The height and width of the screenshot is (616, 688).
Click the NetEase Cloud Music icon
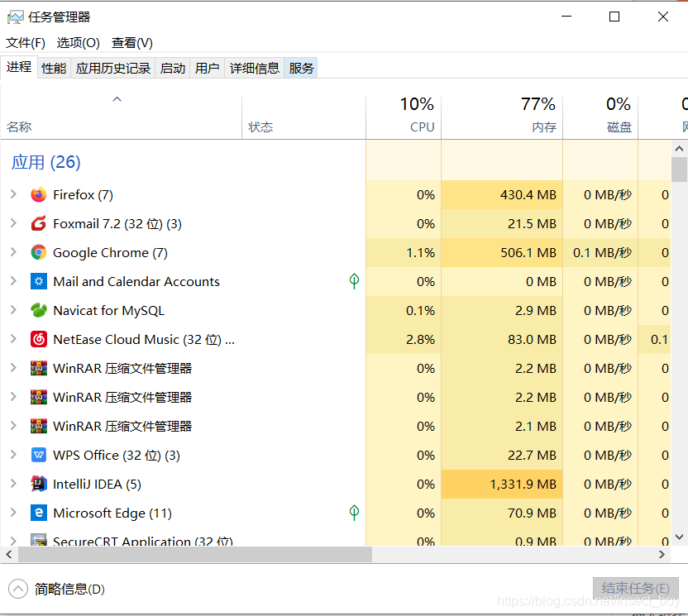[39, 339]
